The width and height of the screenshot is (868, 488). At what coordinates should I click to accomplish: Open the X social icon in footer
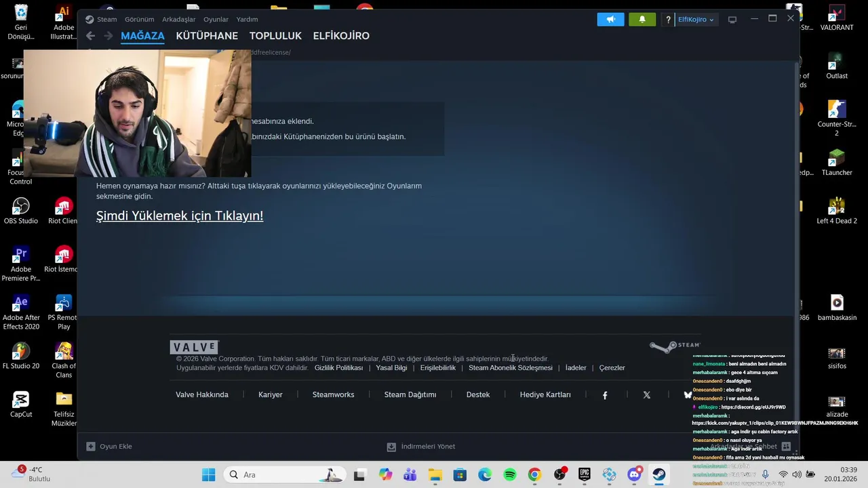coord(647,395)
